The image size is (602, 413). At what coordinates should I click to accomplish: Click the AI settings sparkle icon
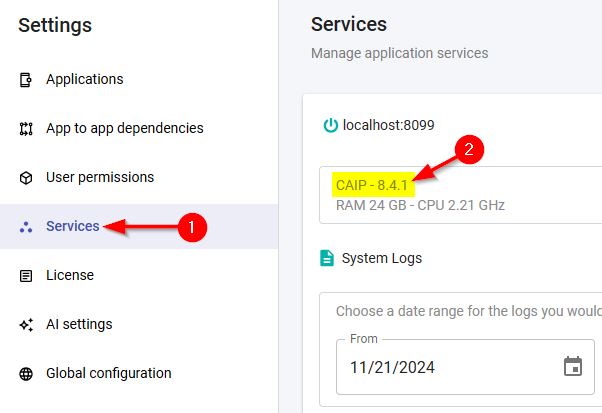tap(26, 325)
